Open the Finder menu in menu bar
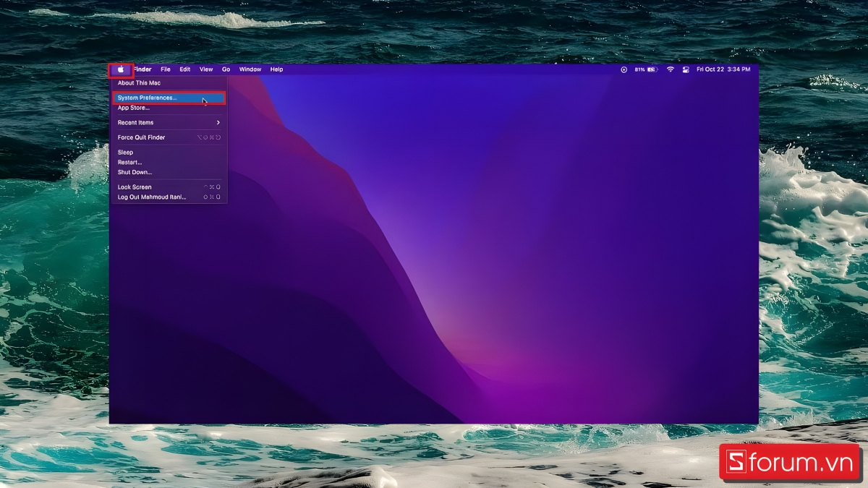Screen dimensions: 868x488 point(142,69)
